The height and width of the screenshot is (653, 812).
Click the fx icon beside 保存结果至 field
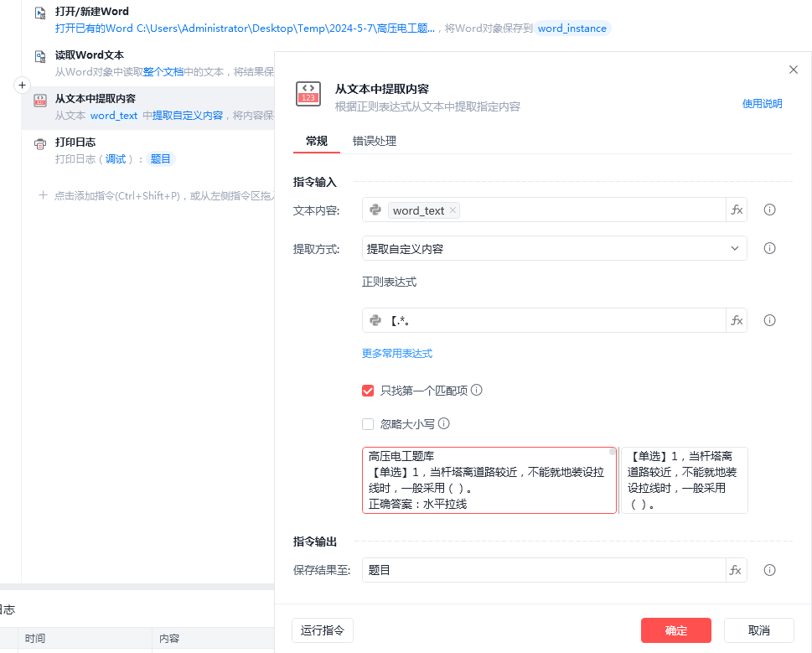[736, 570]
